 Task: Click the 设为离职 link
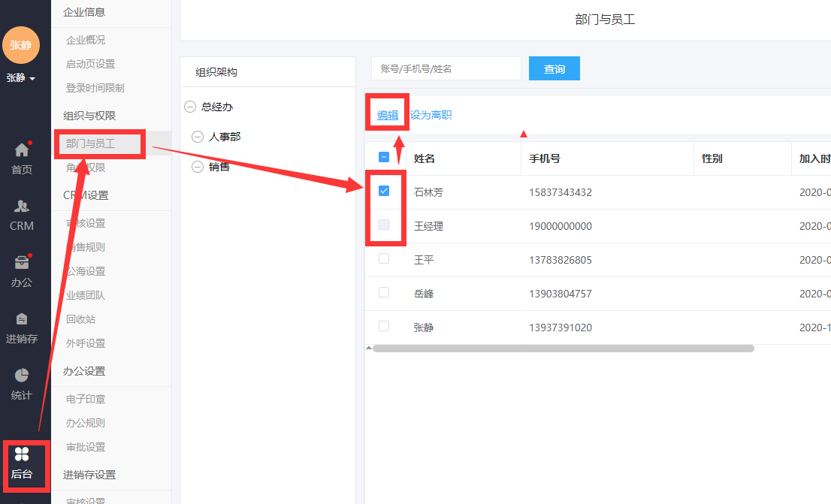pyautogui.click(x=431, y=115)
